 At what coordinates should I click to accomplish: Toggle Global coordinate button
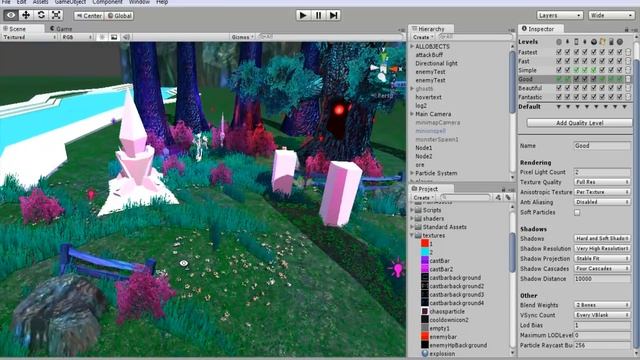click(x=119, y=16)
